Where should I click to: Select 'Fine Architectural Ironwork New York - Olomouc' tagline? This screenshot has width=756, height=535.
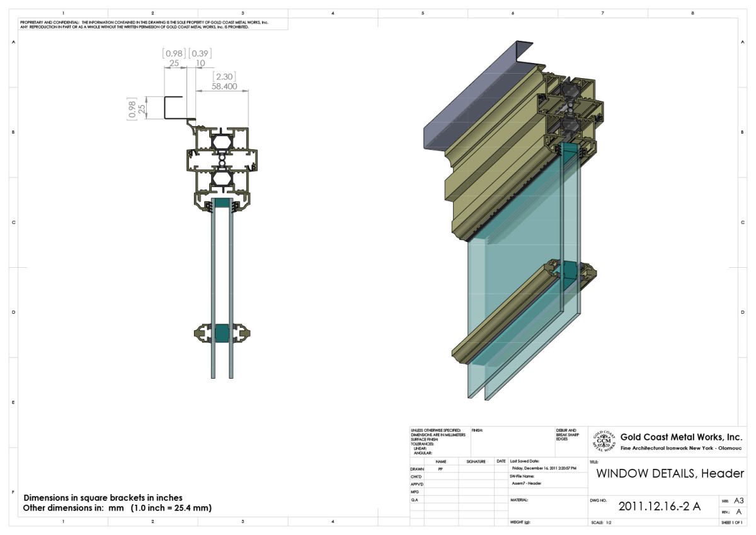click(x=680, y=447)
